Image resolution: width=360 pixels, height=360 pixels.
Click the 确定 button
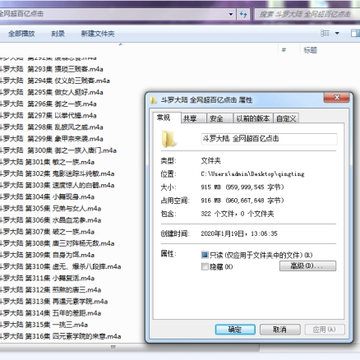point(235,330)
